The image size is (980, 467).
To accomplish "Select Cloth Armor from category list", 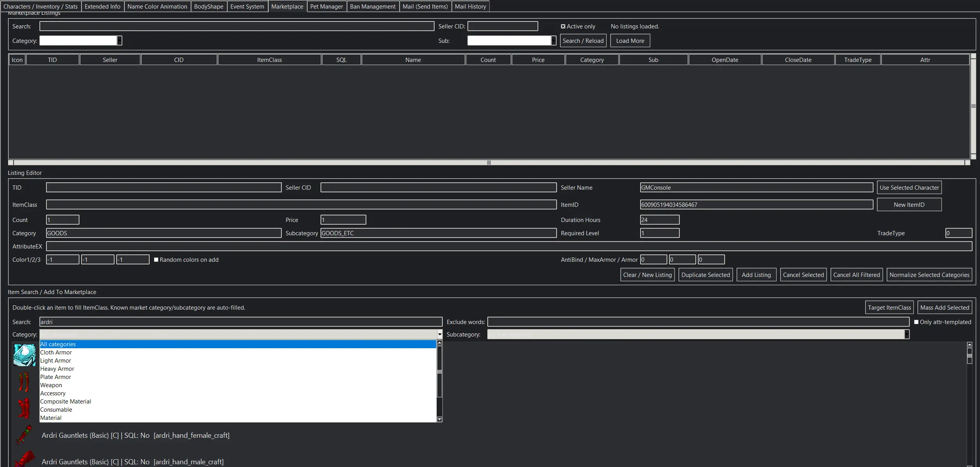I will coord(238,352).
